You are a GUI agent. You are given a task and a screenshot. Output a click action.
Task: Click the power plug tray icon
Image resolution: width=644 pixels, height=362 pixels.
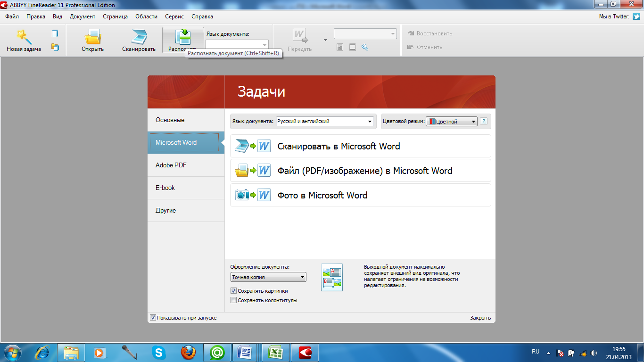[571, 353]
